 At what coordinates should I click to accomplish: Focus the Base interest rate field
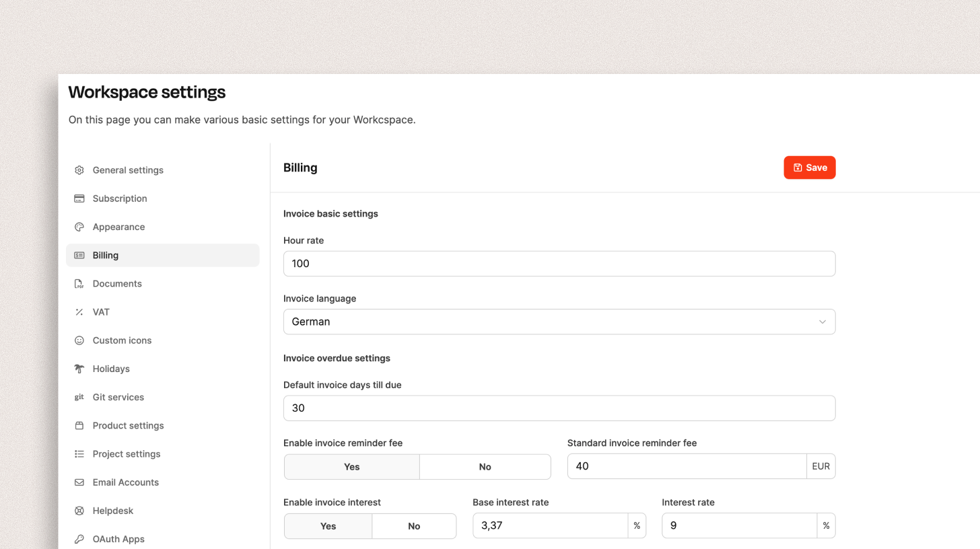coord(550,526)
